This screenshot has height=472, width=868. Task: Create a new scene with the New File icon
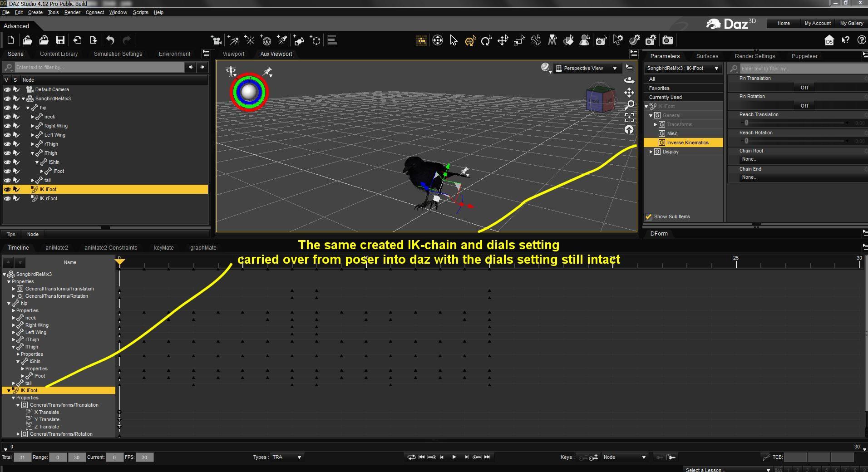click(10, 40)
